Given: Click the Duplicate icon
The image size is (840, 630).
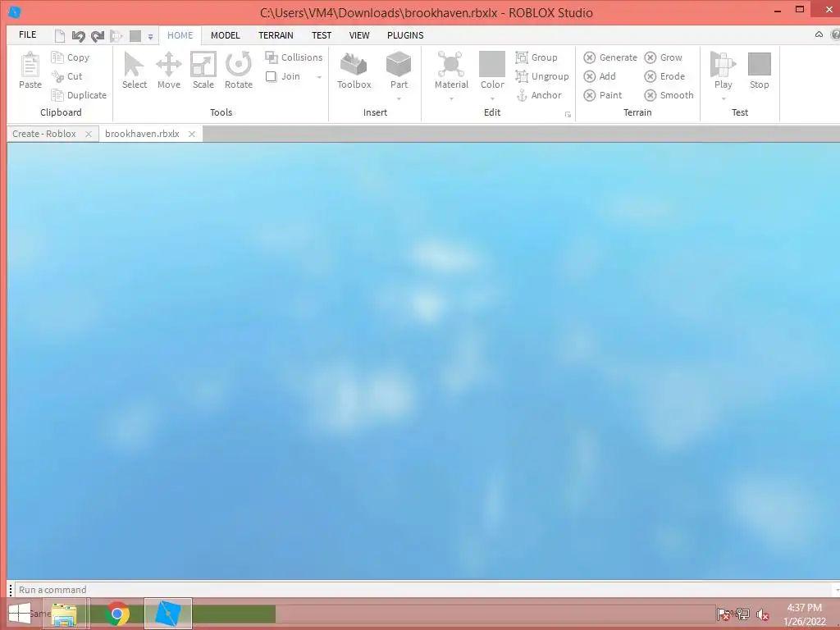Looking at the screenshot, I should pyautogui.click(x=57, y=95).
